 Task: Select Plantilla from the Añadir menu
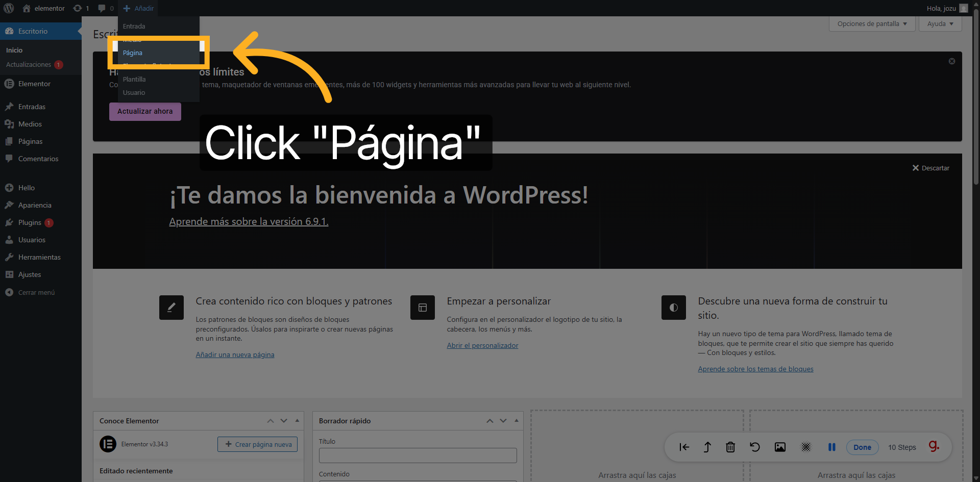134,79
